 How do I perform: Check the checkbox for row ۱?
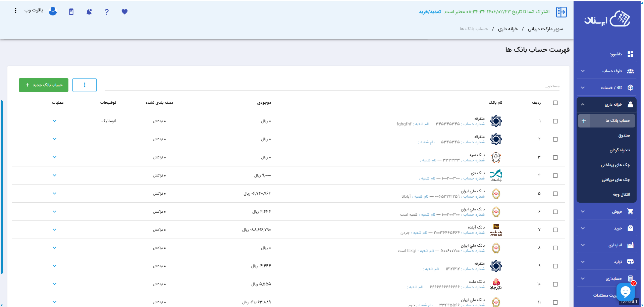[x=555, y=121]
